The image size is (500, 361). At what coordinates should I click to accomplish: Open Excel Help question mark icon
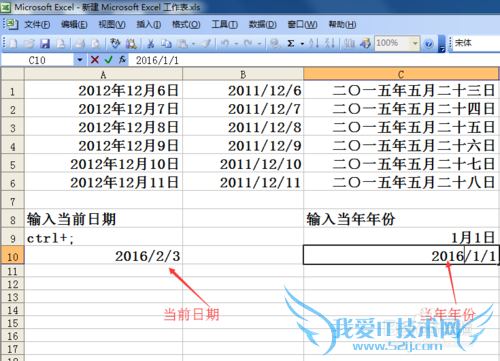429,44
